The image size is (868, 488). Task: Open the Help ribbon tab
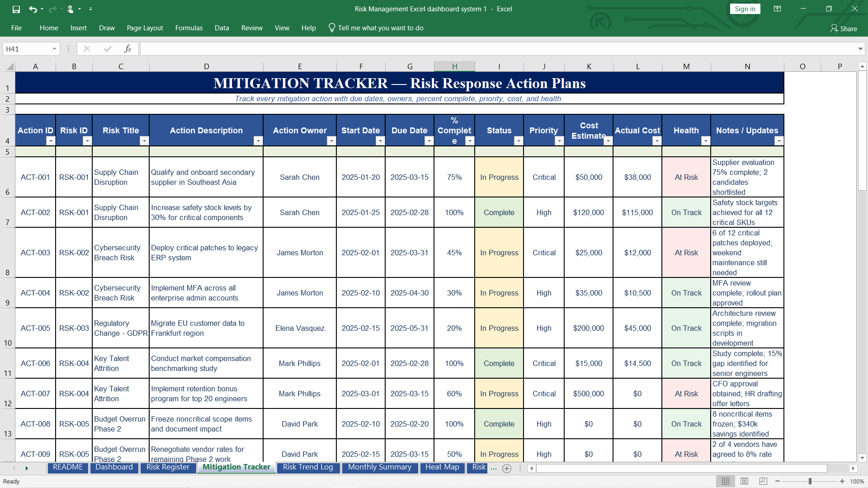(309, 28)
